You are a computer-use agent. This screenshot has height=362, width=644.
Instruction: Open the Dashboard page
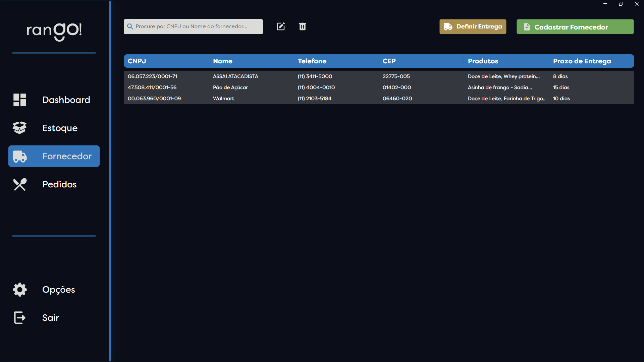click(x=66, y=100)
